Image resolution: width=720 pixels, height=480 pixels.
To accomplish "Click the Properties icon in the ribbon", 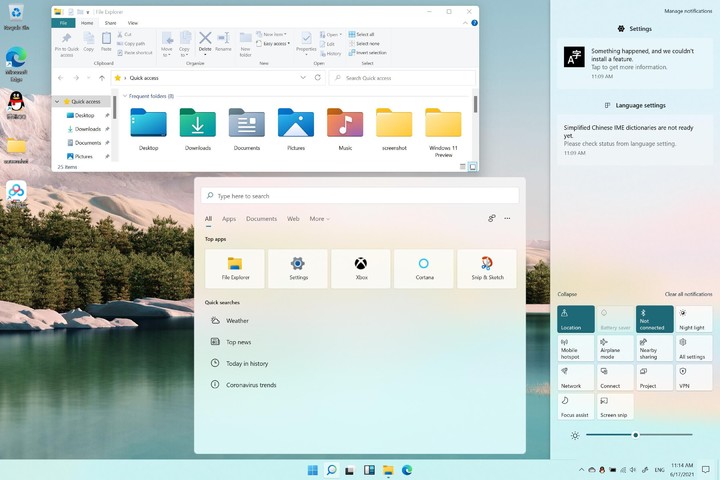I will (306, 40).
